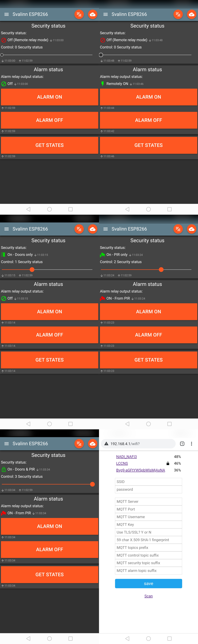
Task: Click the lightning icon beside 'Remotely ON'
Action: click(102, 84)
